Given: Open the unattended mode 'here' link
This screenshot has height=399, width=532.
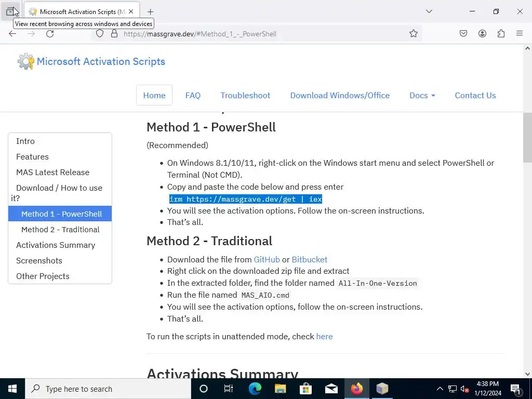Looking at the screenshot, I should click(x=324, y=337).
